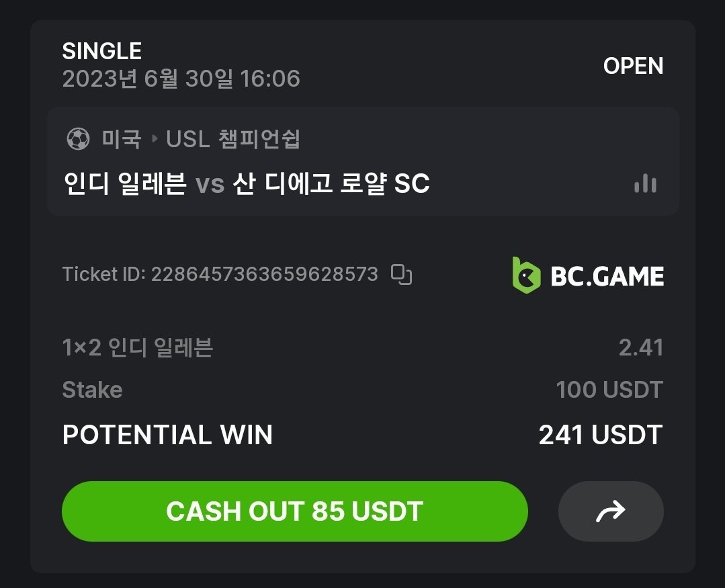Click the BC.GAME logo
The width and height of the screenshot is (725, 588).
click(588, 276)
